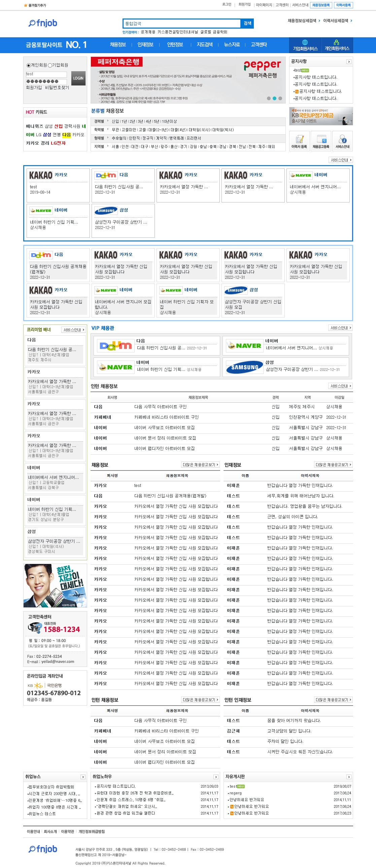Click the 비밀번호찾기 link
Image resolution: width=376 pixels, height=868 pixels.
tap(57, 88)
